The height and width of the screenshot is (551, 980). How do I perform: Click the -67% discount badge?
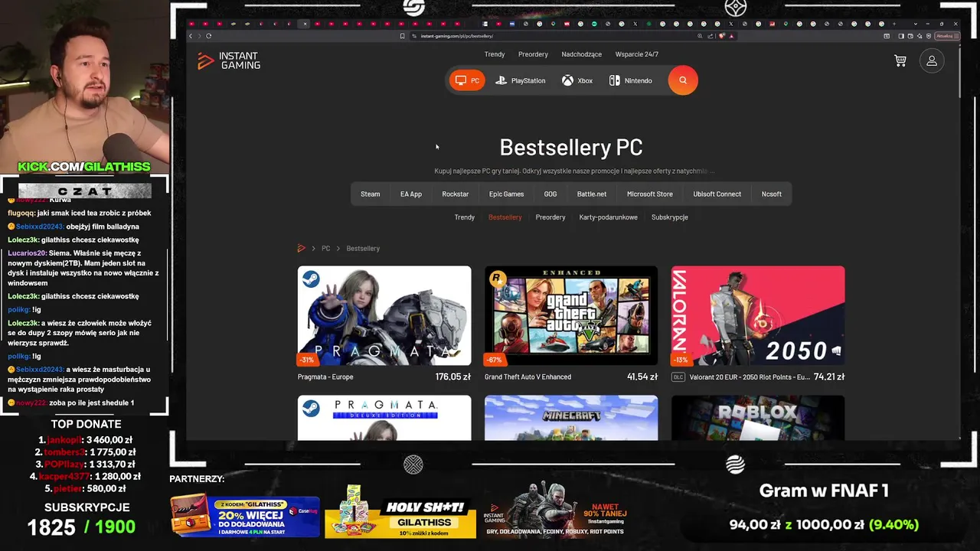tap(494, 360)
